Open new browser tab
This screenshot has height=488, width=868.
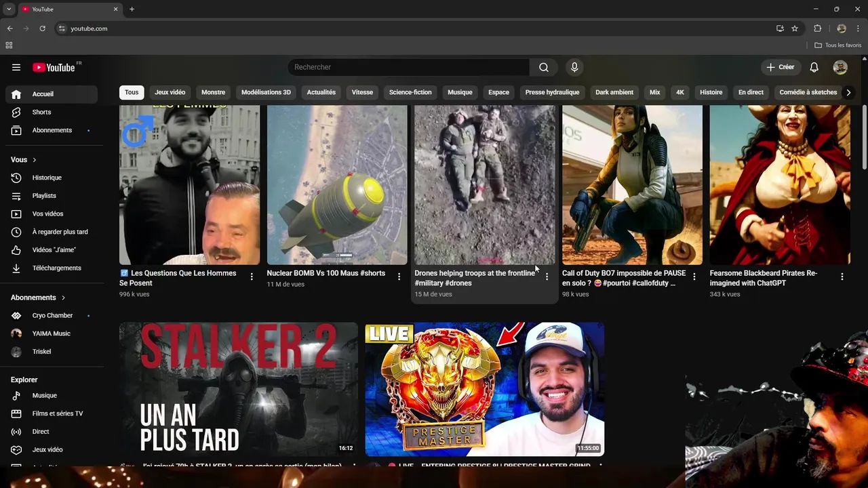[132, 9]
